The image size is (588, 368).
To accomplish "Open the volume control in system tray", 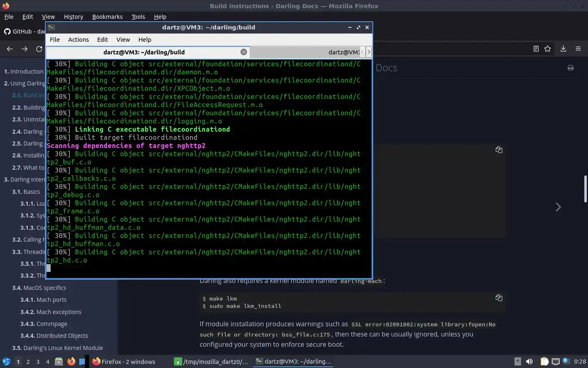I will 530,361.
